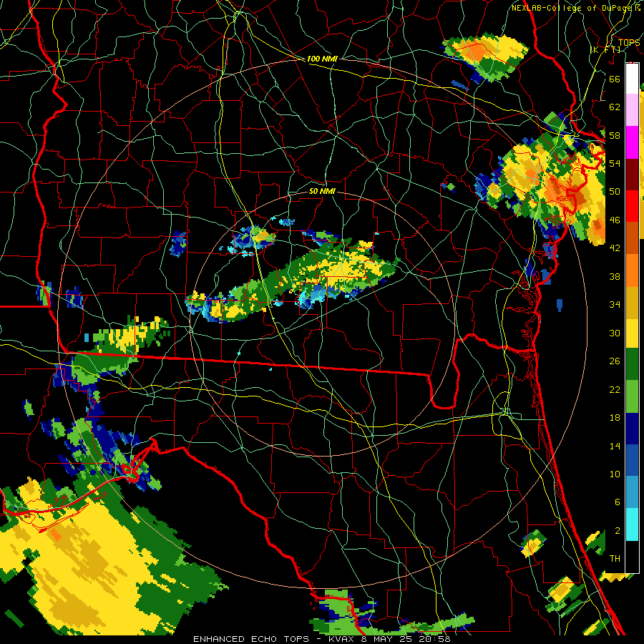Click the cyan legend swatch
The height and width of the screenshot is (644, 644).
pos(632,525)
